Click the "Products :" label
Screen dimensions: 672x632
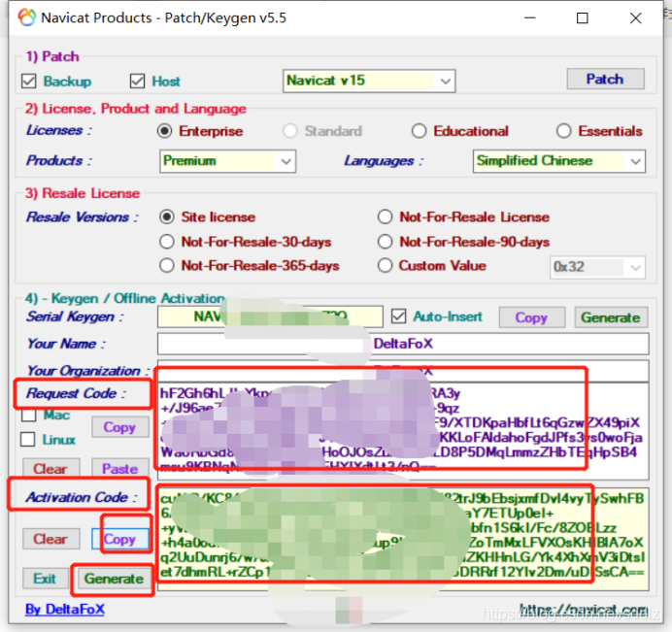[x=59, y=160]
